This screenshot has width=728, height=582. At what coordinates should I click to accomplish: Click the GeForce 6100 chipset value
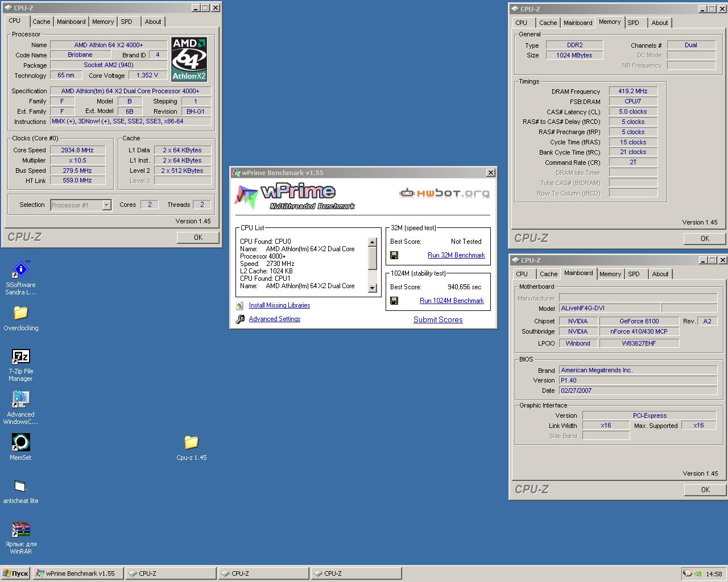coord(639,321)
